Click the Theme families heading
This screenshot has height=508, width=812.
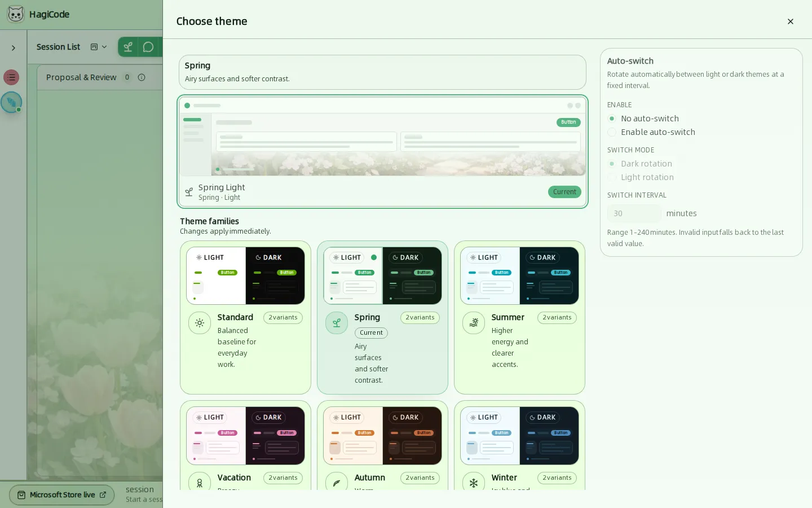point(209,221)
